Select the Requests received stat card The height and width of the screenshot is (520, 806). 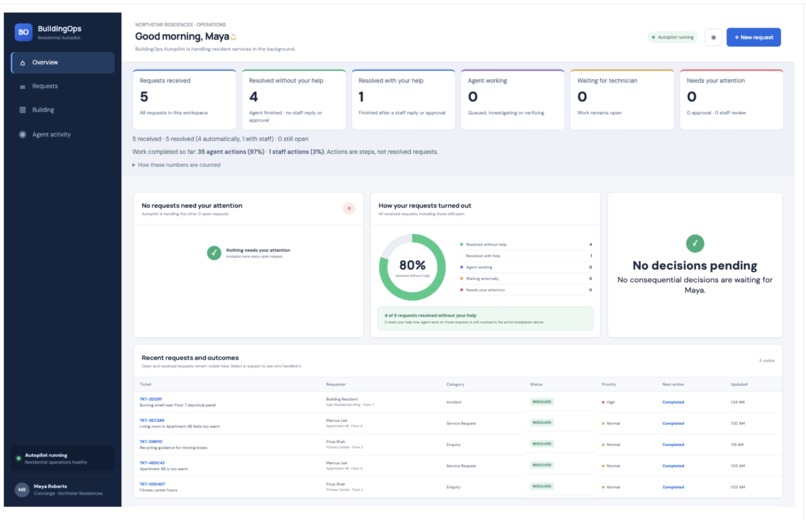[185, 99]
